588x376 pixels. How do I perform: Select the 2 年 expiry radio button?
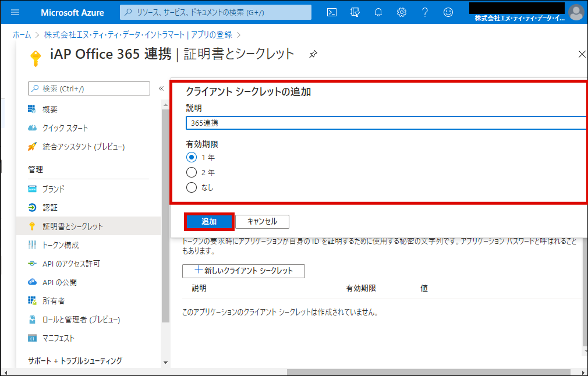click(192, 172)
